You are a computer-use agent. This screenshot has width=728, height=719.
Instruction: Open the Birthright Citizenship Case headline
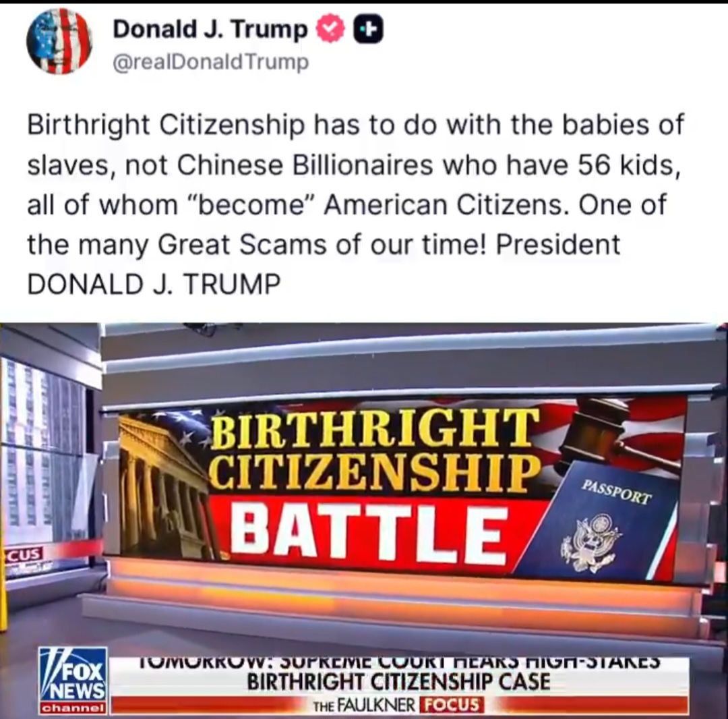coord(398,683)
